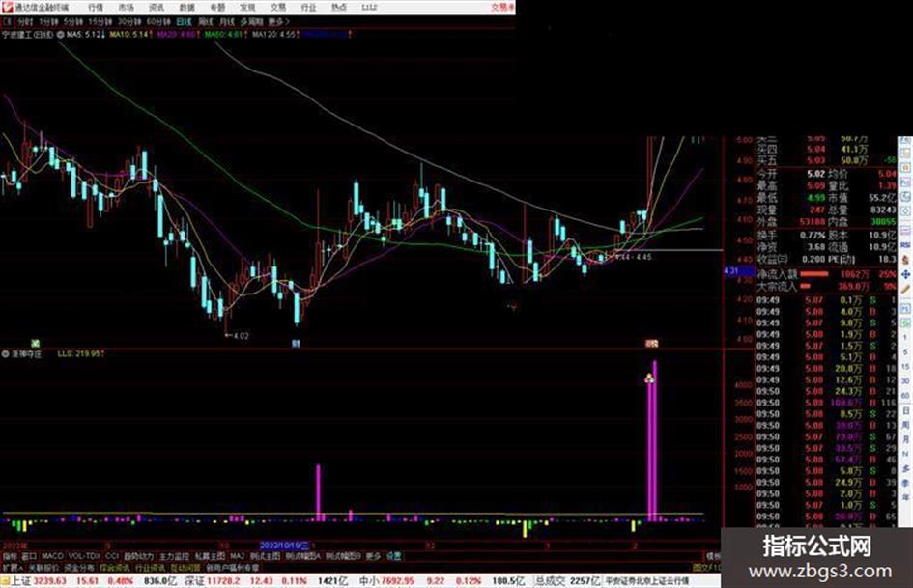Click the round icon beside the sub-indicator name

pos(6,354)
